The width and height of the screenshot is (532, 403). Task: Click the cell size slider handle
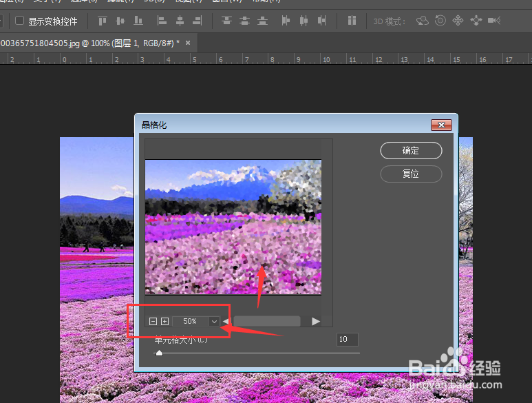[x=159, y=353]
